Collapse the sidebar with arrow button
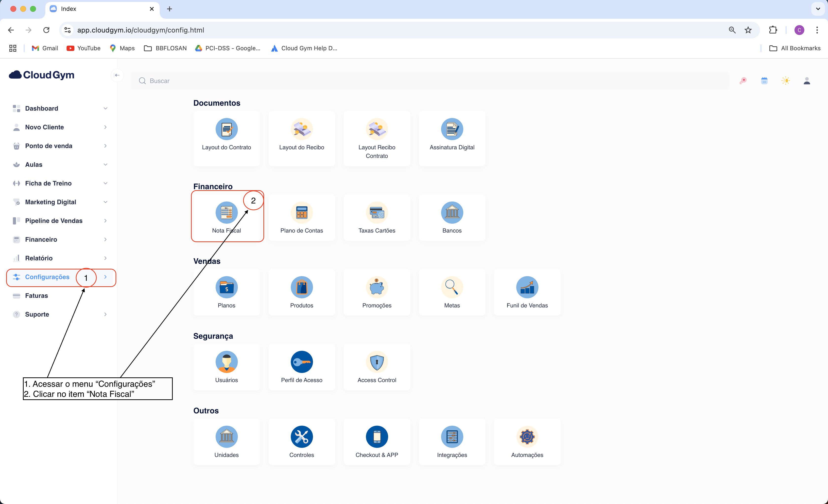 coord(117,75)
